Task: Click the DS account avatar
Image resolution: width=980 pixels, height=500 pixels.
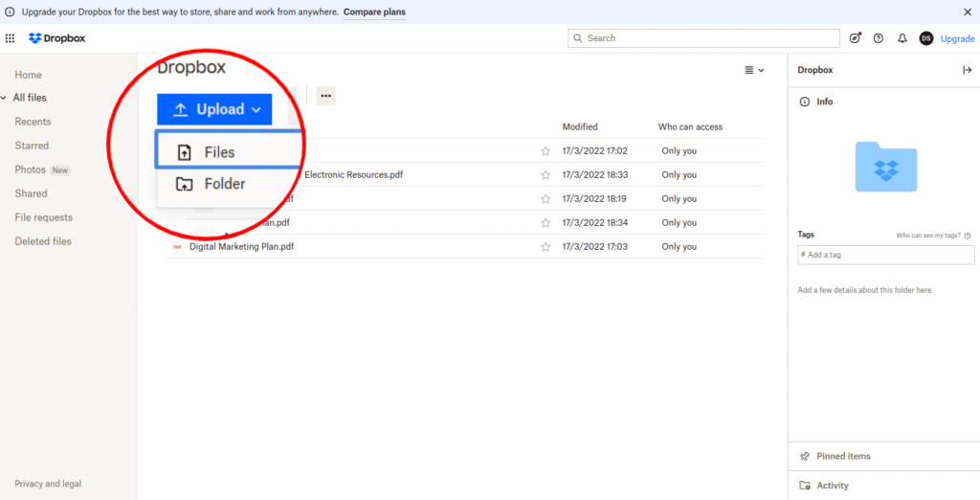Action: tap(925, 38)
